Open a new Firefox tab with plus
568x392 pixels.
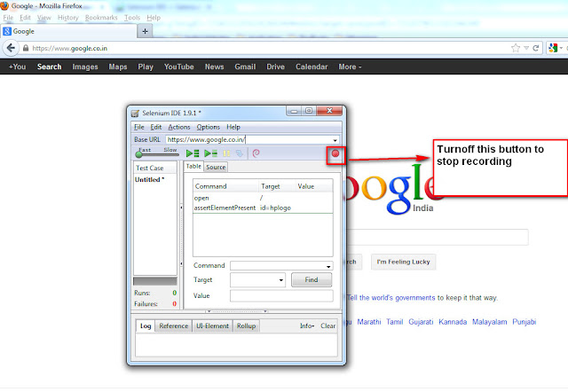(x=146, y=32)
